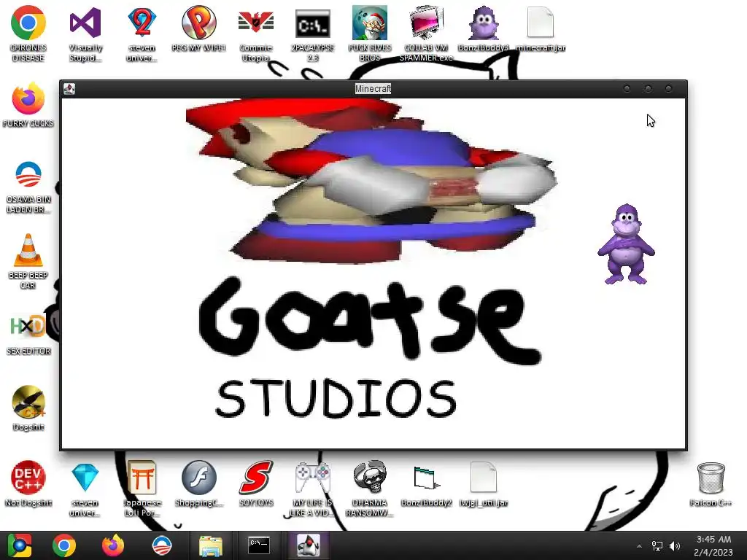This screenshot has width=747, height=560.
Task: Click the purple Bonzi Buddy gorilla character
Action: (626, 244)
